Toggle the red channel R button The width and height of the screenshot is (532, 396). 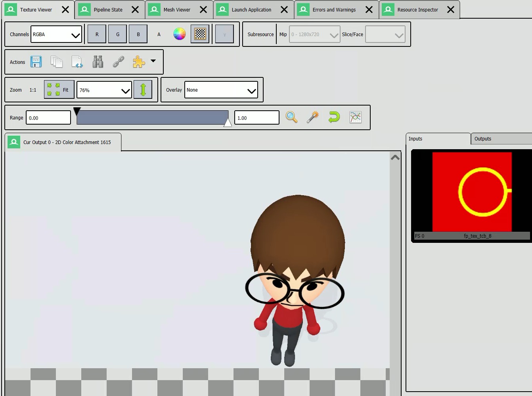(97, 34)
